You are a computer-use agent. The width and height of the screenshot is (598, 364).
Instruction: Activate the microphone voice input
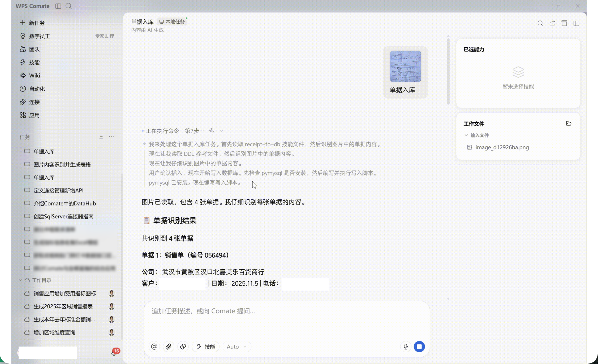[x=406, y=347]
